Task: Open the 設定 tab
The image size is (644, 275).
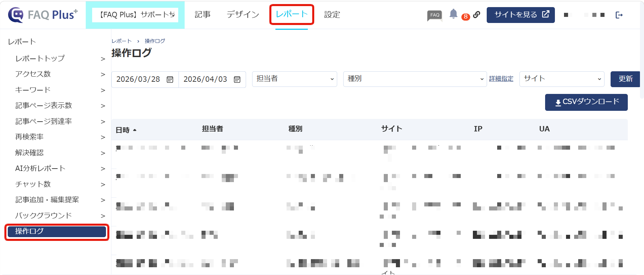Action: (x=332, y=15)
